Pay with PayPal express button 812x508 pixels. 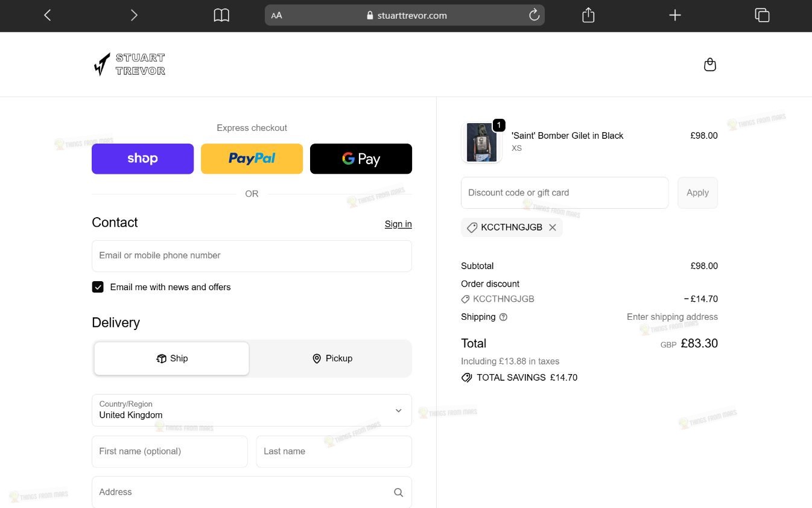pos(252,159)
